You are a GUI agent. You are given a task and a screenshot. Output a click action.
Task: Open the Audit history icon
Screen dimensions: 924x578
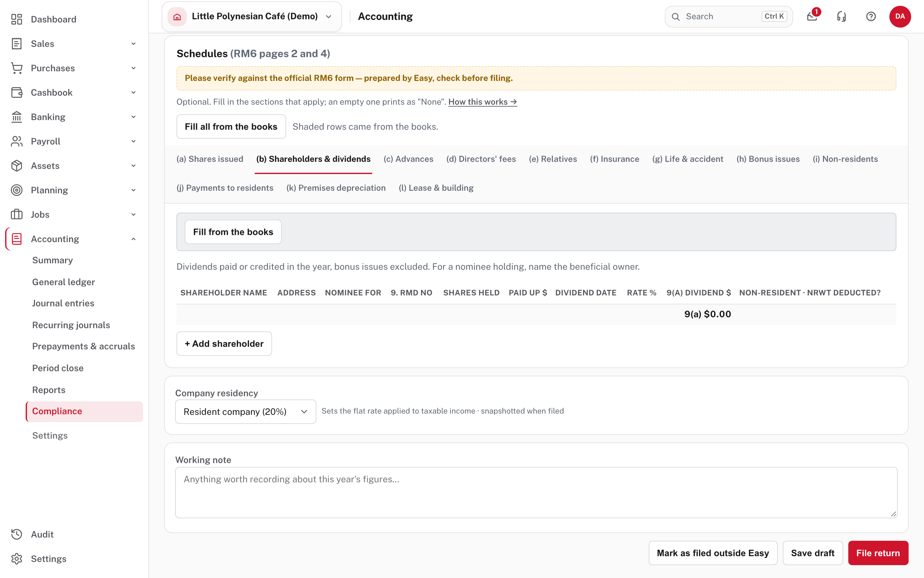point(16,534)
